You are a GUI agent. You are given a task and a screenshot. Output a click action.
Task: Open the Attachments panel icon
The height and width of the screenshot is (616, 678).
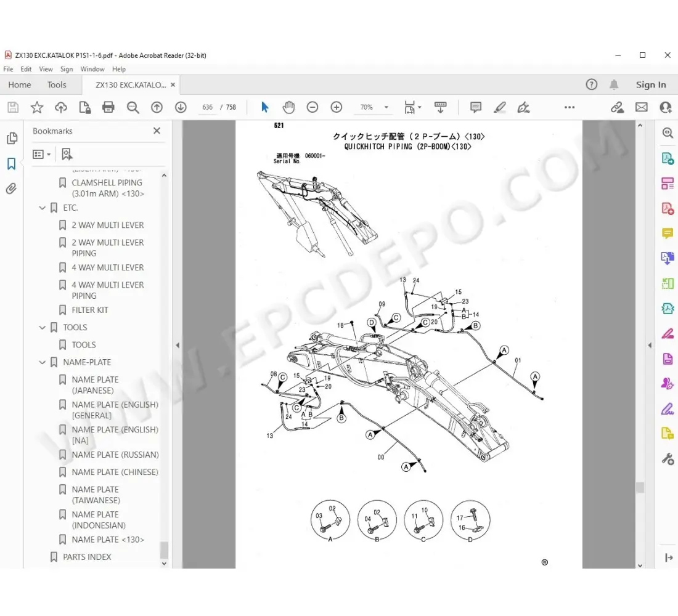point(12,188)
